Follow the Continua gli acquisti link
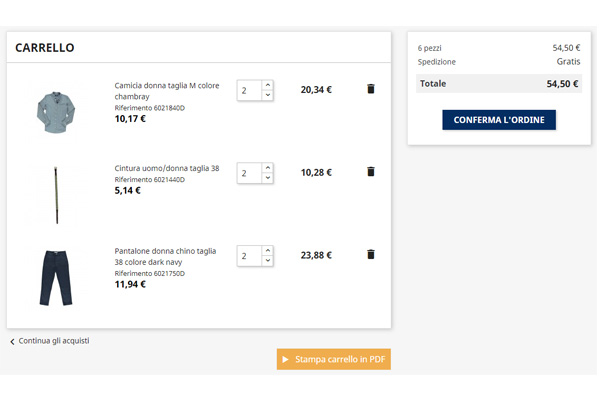 pos(53,341)
